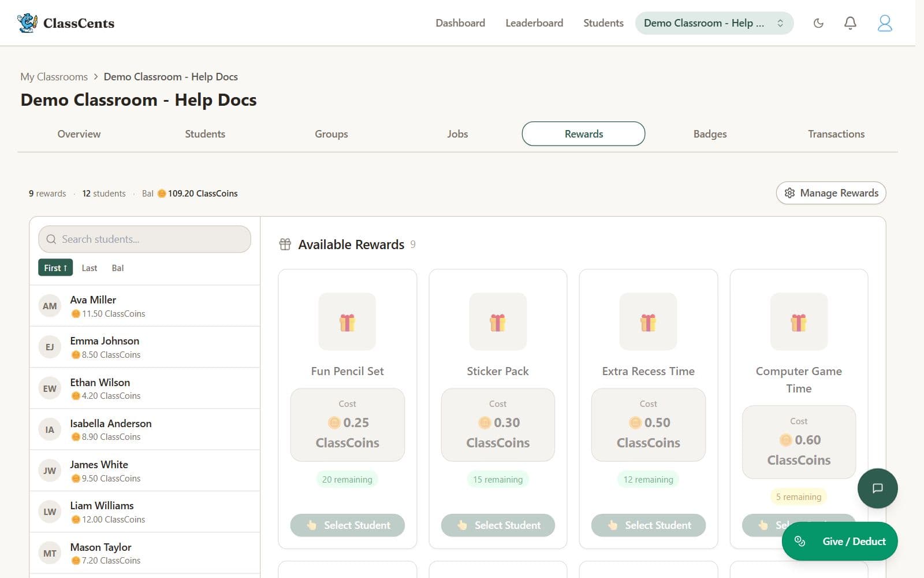This screenshot has height=578, width=924.
Task: Click the Give / Deduct button
Action: pos(840,541)
